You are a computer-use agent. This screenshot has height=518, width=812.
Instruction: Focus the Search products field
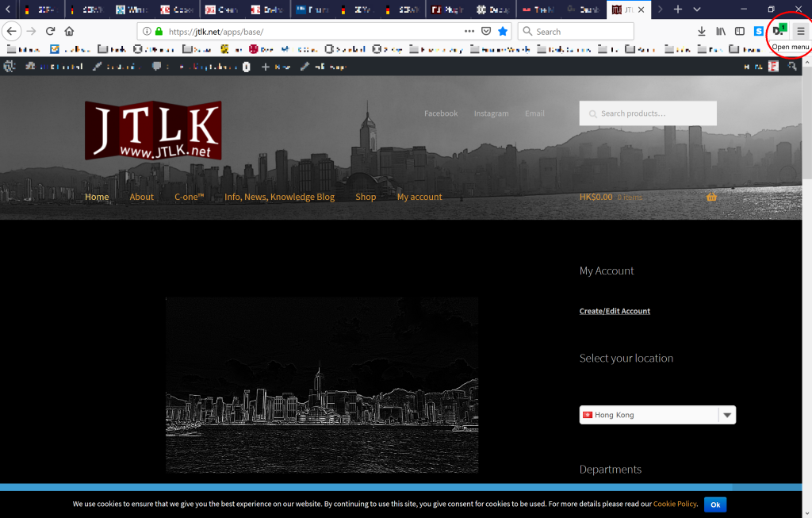pyautogui.click(x=648, y=113)
